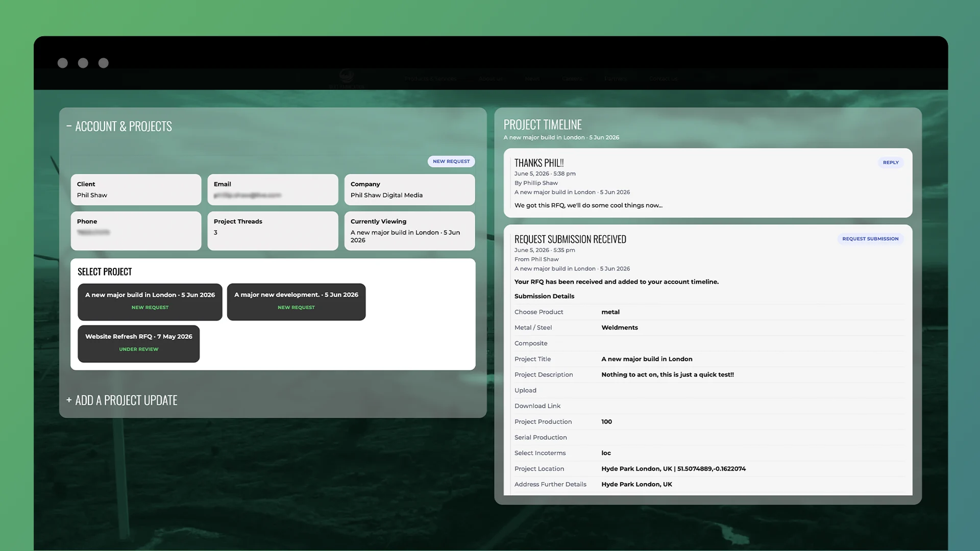The image size is (980, 551).
Task: Click the Project Production value '100'
Action: (606, 422)
